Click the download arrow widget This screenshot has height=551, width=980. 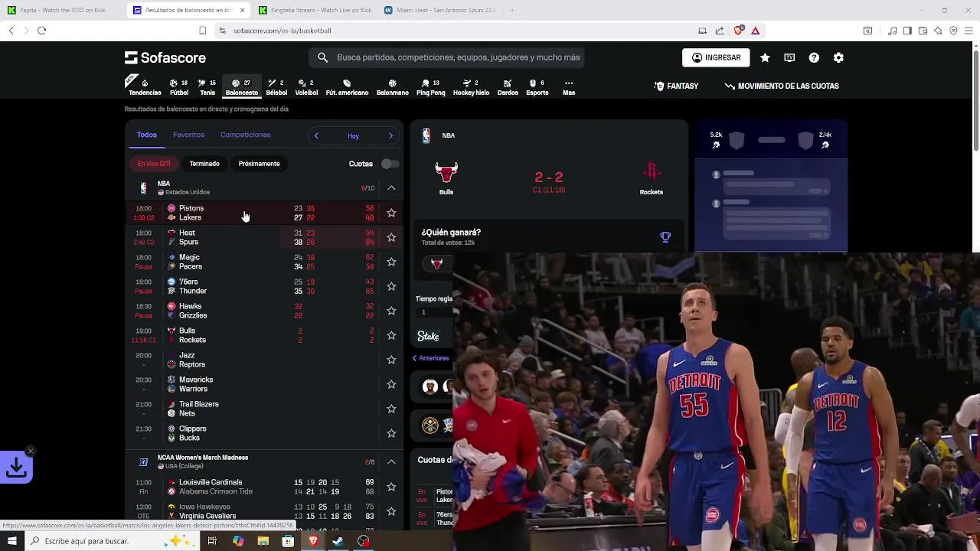(x=16, y=467)
